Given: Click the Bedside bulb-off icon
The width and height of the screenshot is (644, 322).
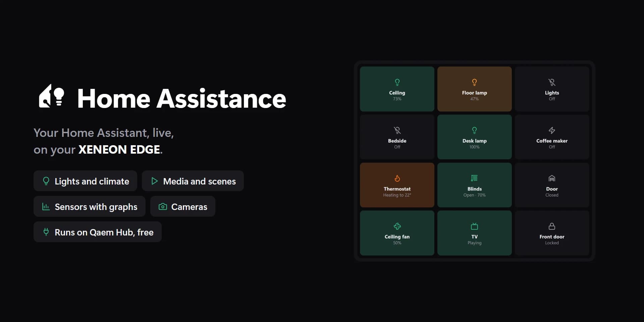Looking at the screenshot, I should click(x=397, y=130).
